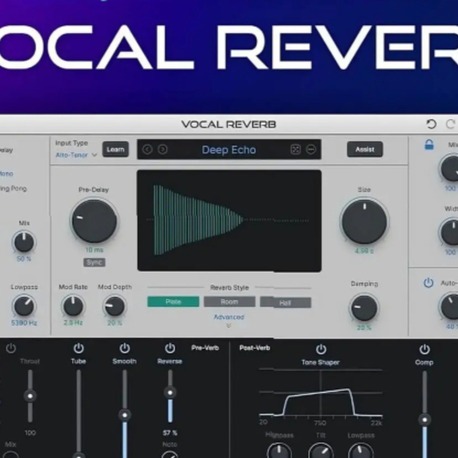Toggle Smooth module power

[125, 348]
